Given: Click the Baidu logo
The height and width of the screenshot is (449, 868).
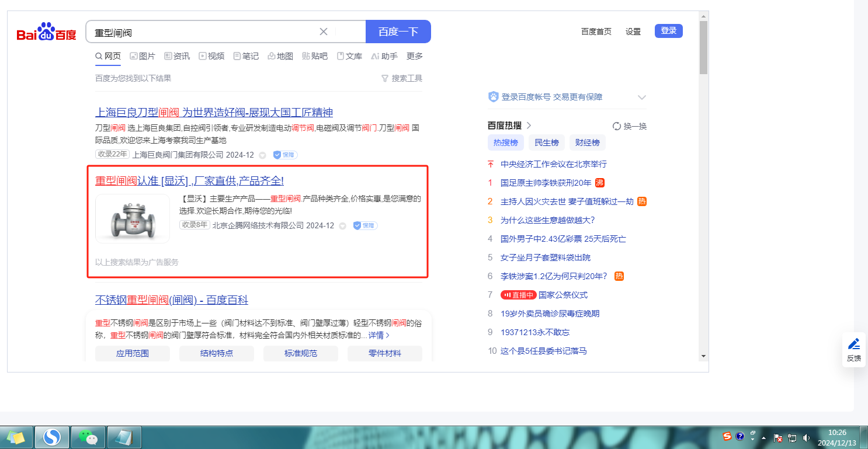Looking at the screenshot, I should pyautogui.click(x=46, y=33).
